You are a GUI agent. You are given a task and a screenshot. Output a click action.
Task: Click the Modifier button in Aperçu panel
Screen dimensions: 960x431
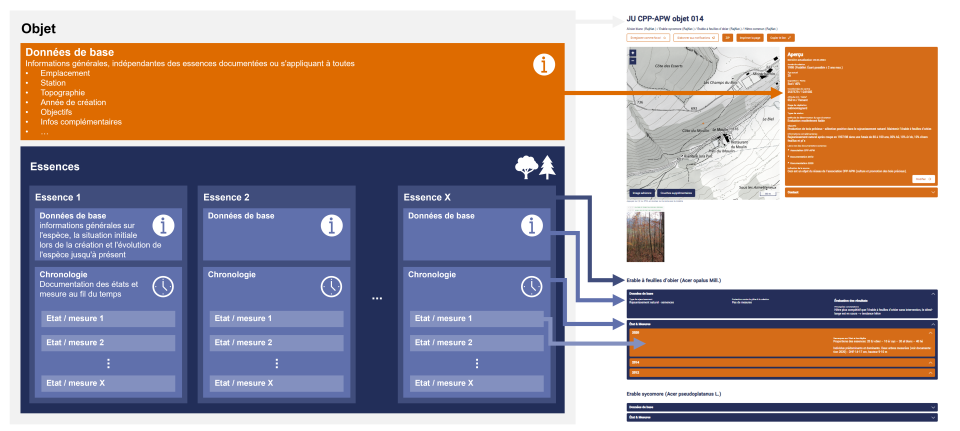point(921,179)
